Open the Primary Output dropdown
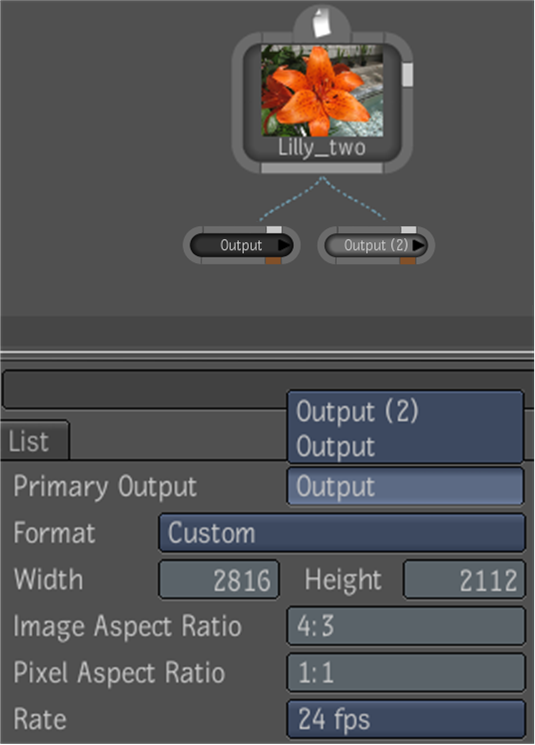535x745 pixels. point(405,487)
